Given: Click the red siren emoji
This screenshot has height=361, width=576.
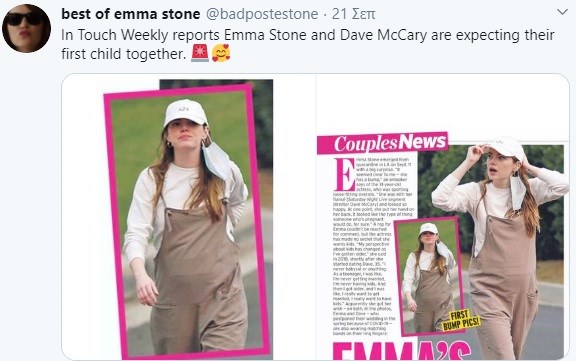Looking at the screenshot, I should [x=200, y=53].
